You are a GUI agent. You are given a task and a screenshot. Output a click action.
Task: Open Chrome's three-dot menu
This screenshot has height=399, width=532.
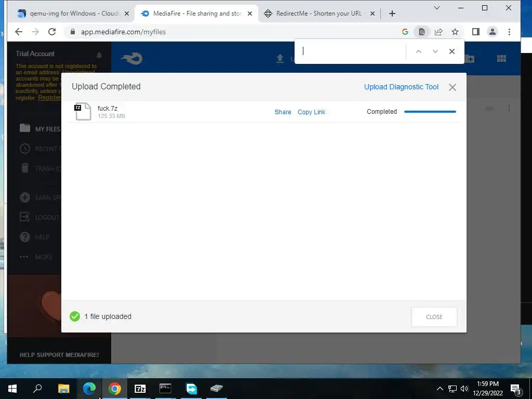coord(509,32)
